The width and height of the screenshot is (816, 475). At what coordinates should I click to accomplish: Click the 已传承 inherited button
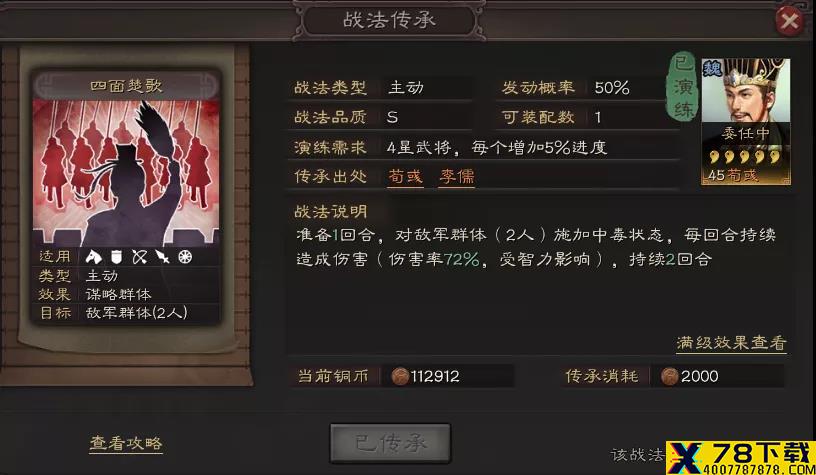pyautogui.click(x=390, y=443)
